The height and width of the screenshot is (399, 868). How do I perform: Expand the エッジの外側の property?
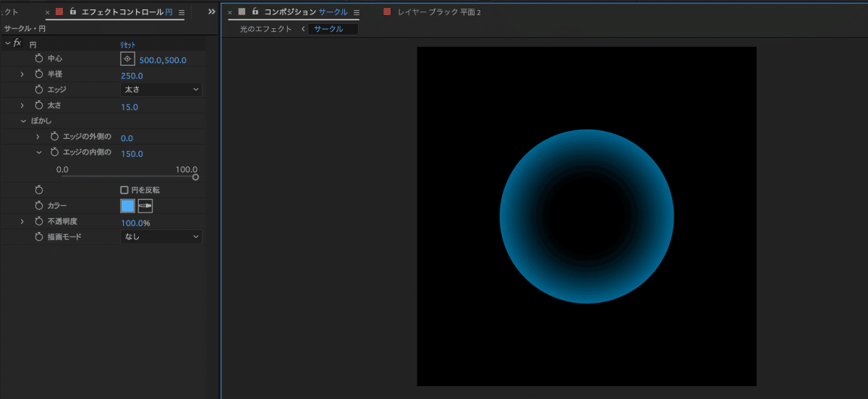[38, 137]
